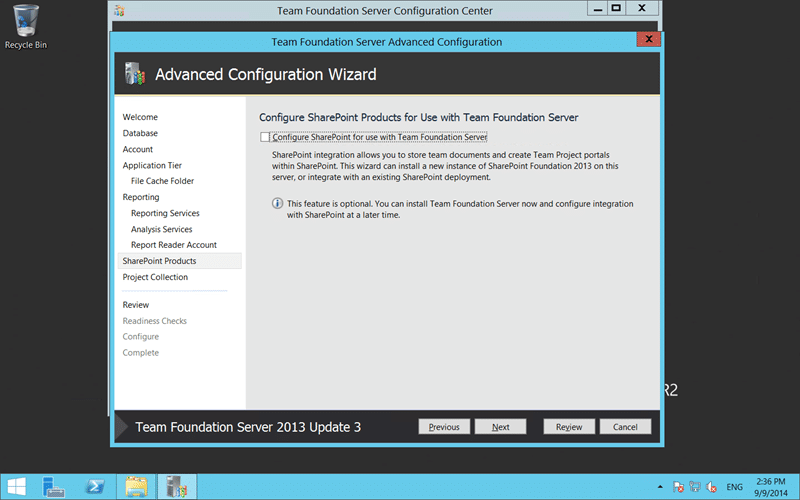Minimize the Configuration Center window
800x500 pixels.
[x=598, y=8]
